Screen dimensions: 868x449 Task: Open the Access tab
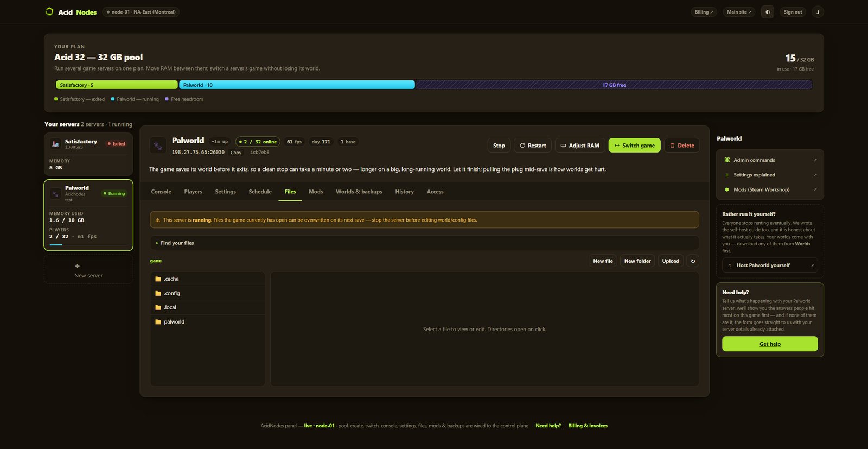(x=435, y=192)
